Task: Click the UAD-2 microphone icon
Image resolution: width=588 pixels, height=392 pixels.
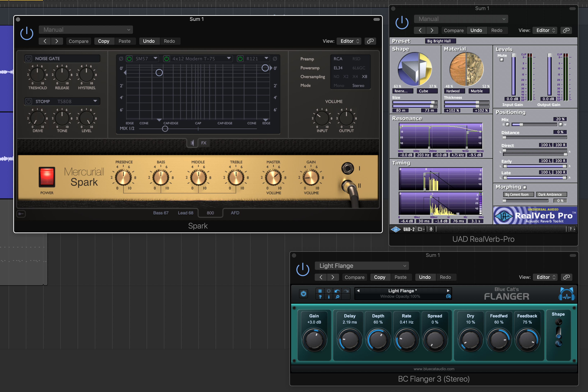Action: [431, 229]
